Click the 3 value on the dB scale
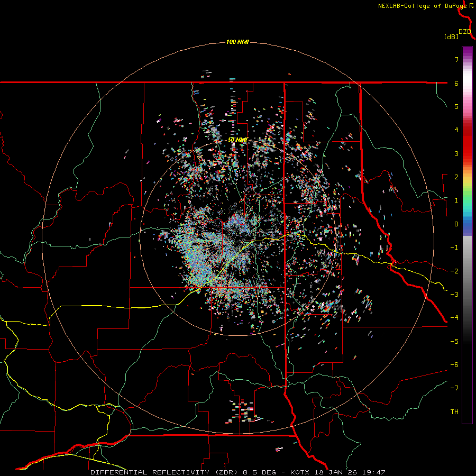The width and height of the screenshot is (476, 476). (456, 153)
